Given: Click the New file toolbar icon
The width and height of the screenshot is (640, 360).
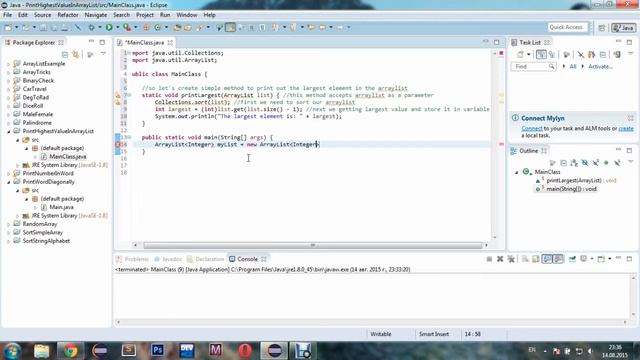Looking at the screenshot, I should click(8, 27).
